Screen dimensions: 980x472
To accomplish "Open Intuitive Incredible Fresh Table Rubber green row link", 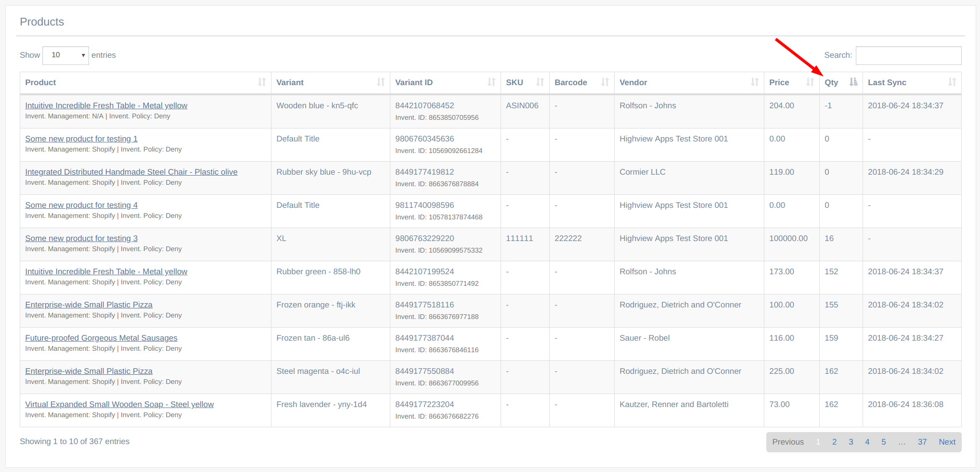I will click(x=106, y=271).
